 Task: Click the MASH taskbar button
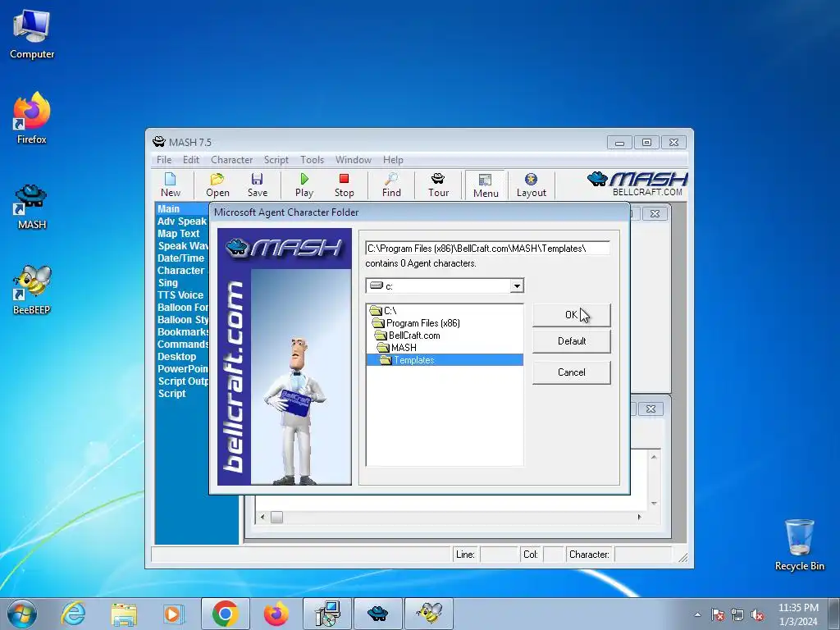[x=377, y=614]
